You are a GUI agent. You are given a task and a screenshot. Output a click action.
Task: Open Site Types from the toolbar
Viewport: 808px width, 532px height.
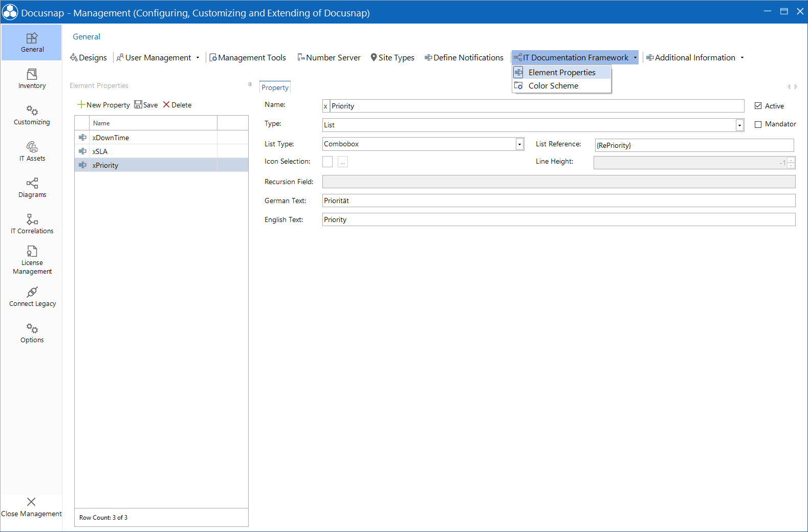coord(392,57)
